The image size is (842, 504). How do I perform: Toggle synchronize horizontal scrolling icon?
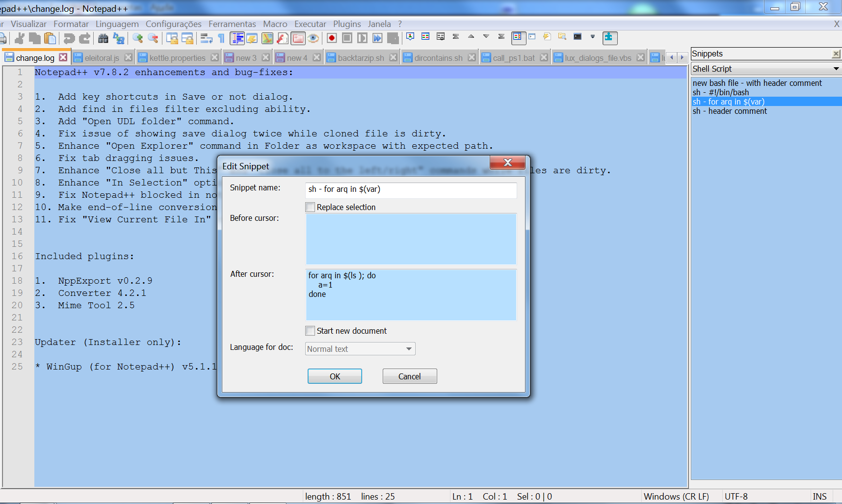[x=187, y=38]
